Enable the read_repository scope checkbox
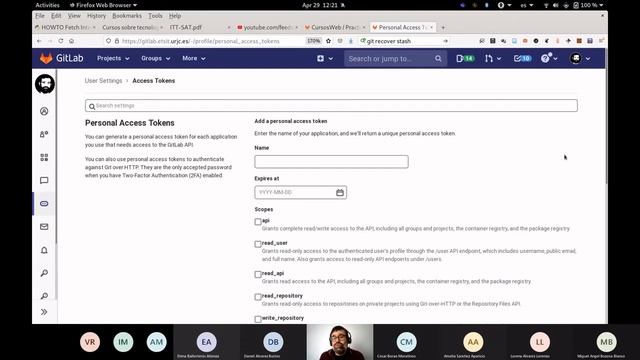This screenshot has height=360, width=640. point(258,297)
